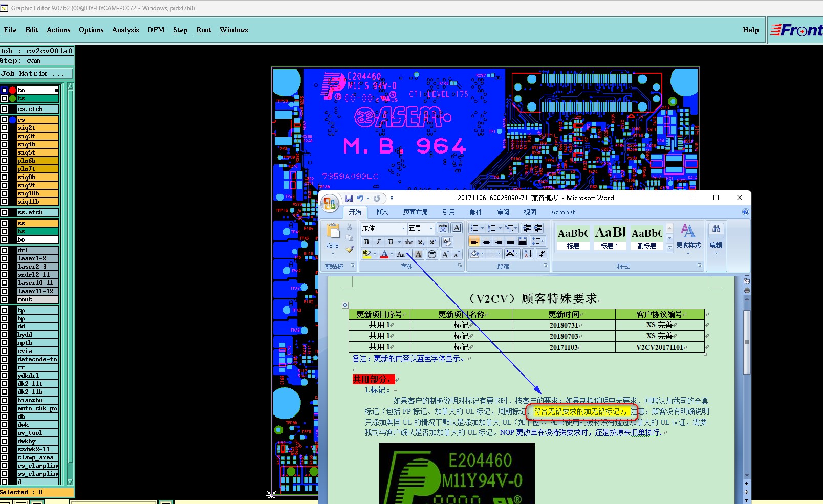Toggle checkbox for layer laser1-2
Screen dimensions: 823x504
pyautogui.click(x=4, y=258)
